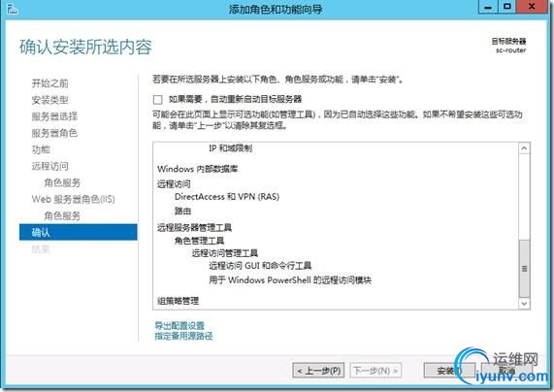This screenshot has width=554, height=392.
Task: Select 角色服务 under 远程访问
Action: tap(62, 182)
